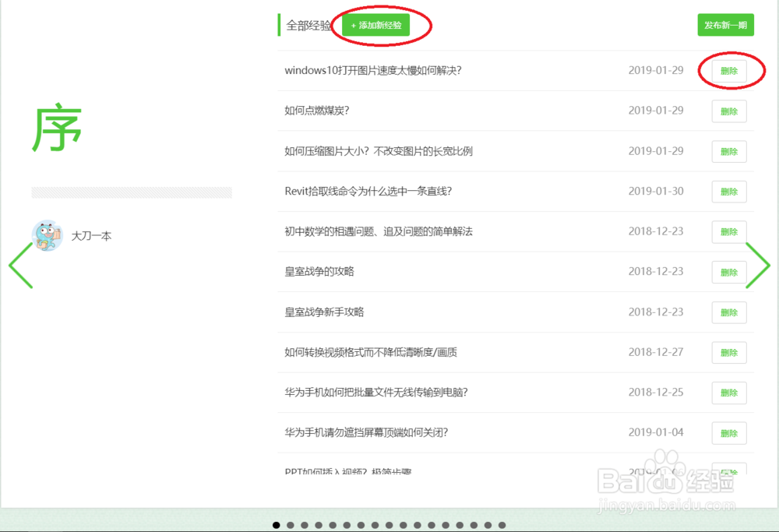Select the highlighted first pagination dot
Image resolution: width=779 pixels, height=532 pixels.
tap(277, 525)
